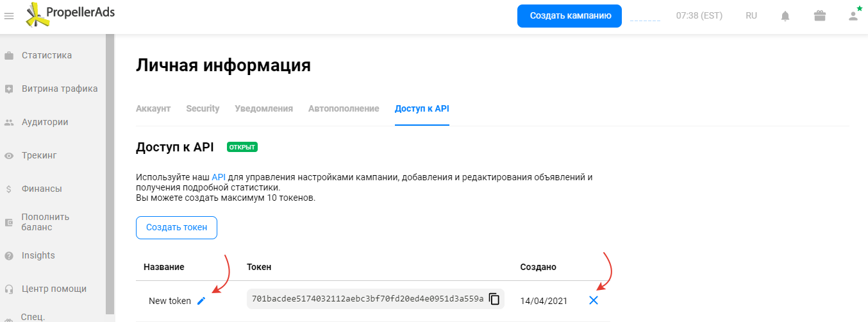Click the Пополнить баланс wallet icon

(9, 223)
